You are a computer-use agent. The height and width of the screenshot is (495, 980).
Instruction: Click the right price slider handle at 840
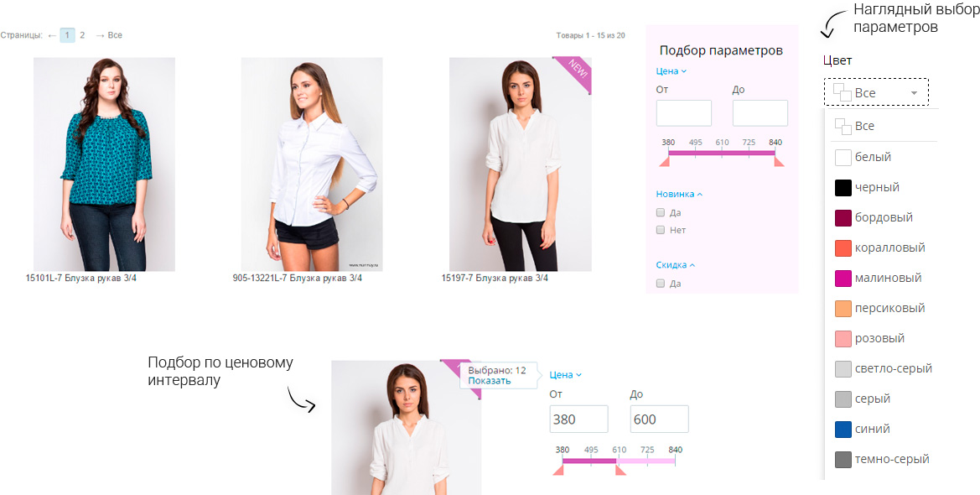click(779, 161)
